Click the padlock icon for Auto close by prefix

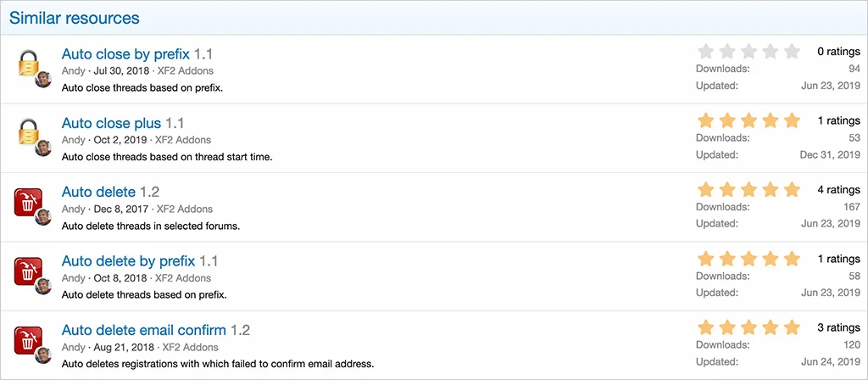[x=29, y=65]
